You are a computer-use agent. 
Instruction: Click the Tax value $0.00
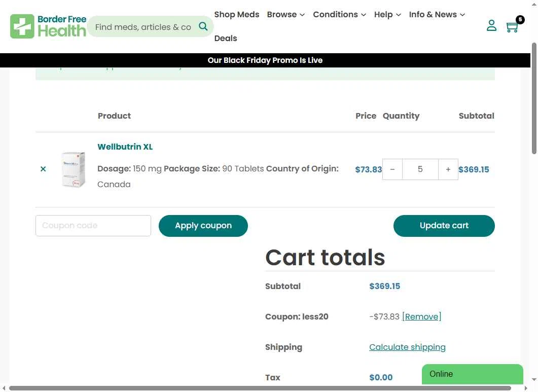click(381, 377)
